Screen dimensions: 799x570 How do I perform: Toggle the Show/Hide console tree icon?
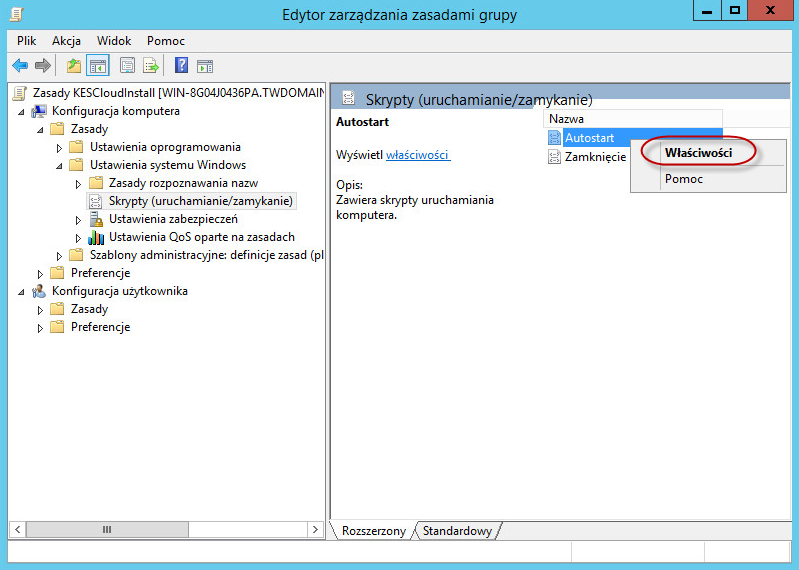click(x=98, y=66)
